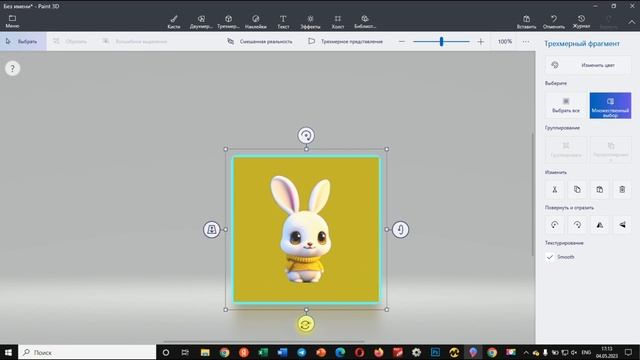Open Mixed reality (Смешанная реальность)

click(260, 41)
